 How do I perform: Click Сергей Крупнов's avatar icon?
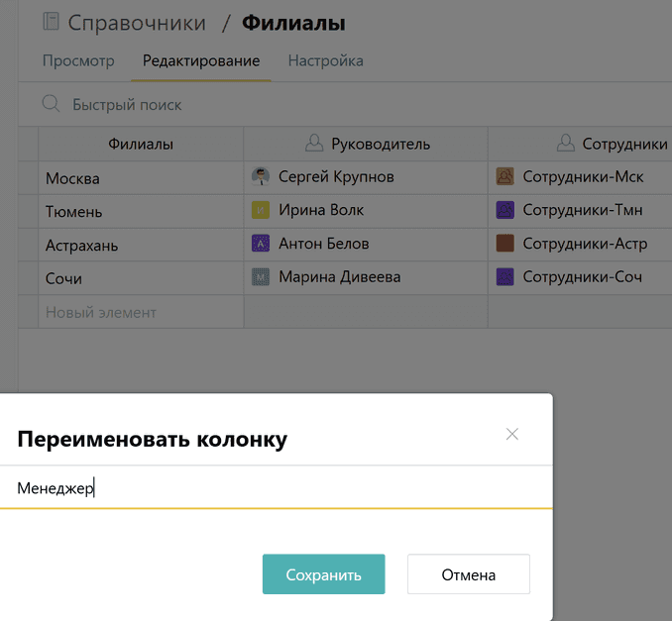[261, 177]
